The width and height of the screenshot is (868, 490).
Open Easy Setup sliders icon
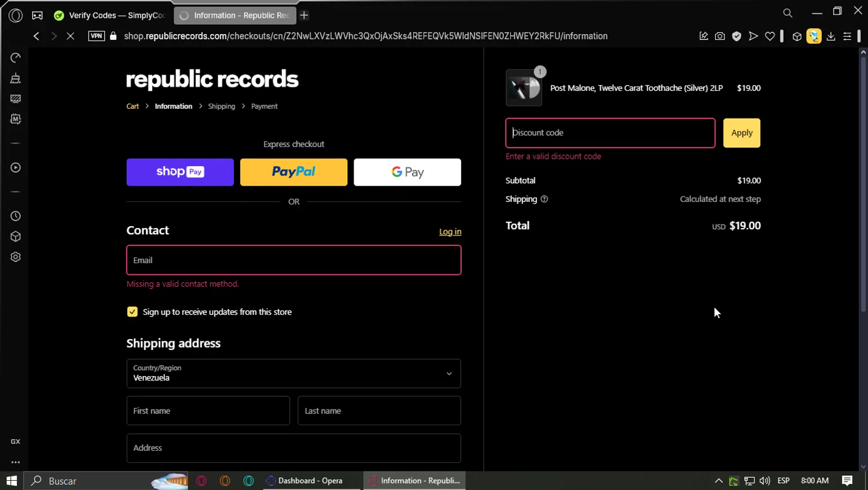click(x=847, y=36)
